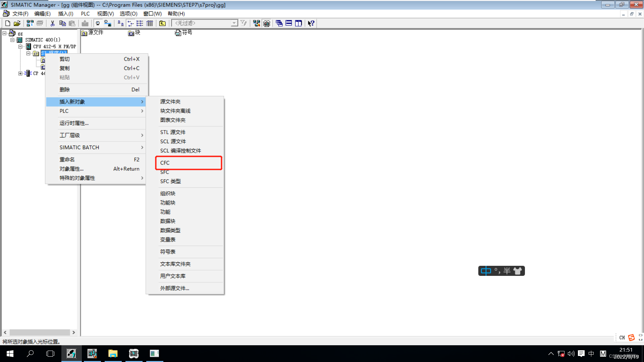The image size is (644, 362).
Task: Open File Explorer from the taskbar
Action: (113, 354)
